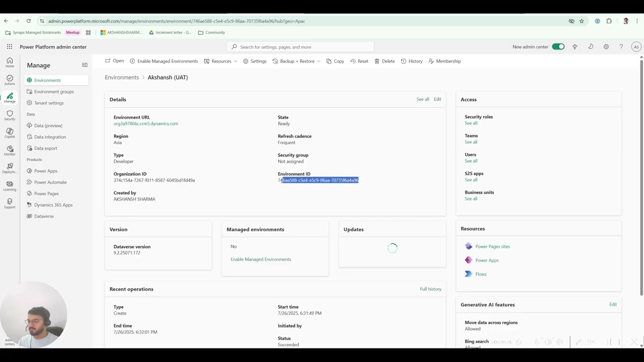The height and width of the screenshot is (362, 644).
Task: Open the Power Pages sites resource
Action: tap(492, 246)
